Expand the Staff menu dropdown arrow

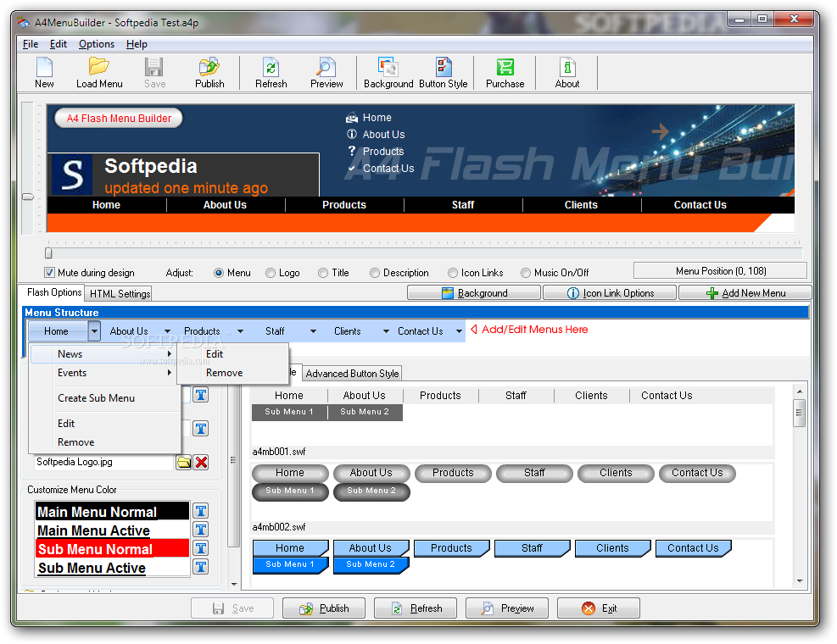(313, 331)
